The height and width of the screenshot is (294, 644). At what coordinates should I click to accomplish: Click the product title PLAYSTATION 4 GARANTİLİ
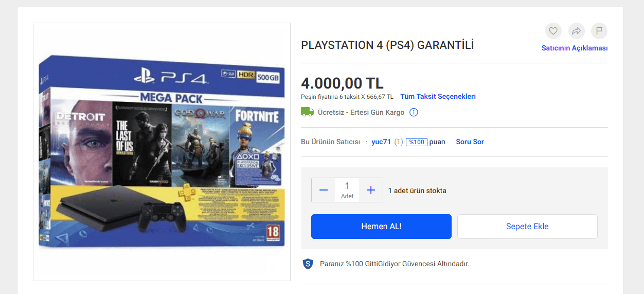pyautogui.click(x=387, y=45)
